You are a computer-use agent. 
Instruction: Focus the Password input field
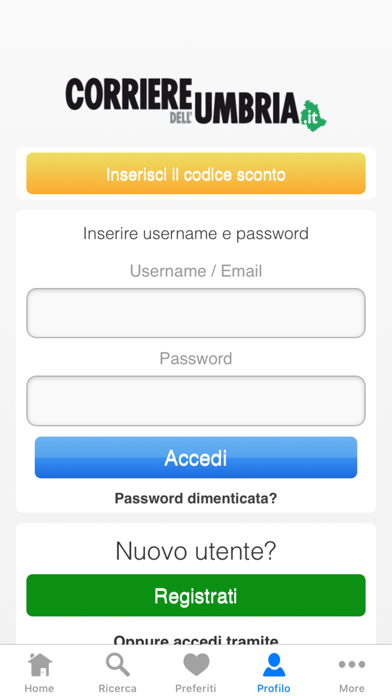click(x=196, y=401)
